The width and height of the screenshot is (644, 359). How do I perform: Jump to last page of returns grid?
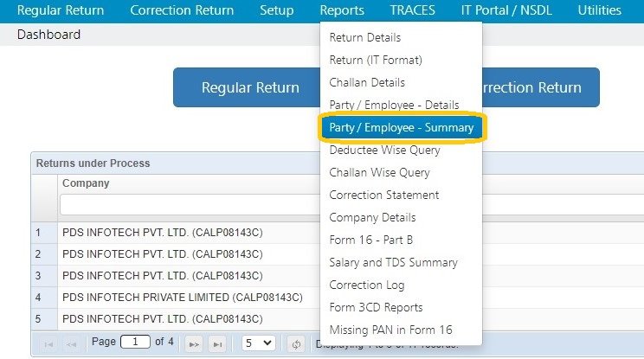tap(218, 343)
